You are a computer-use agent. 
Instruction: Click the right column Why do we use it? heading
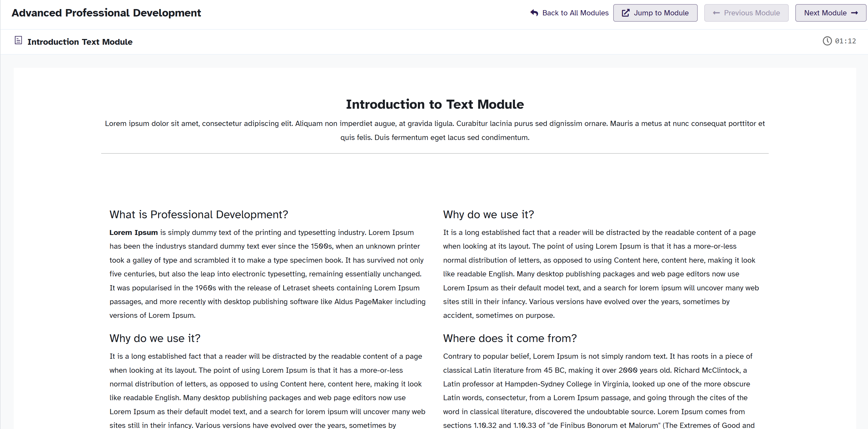488,215
